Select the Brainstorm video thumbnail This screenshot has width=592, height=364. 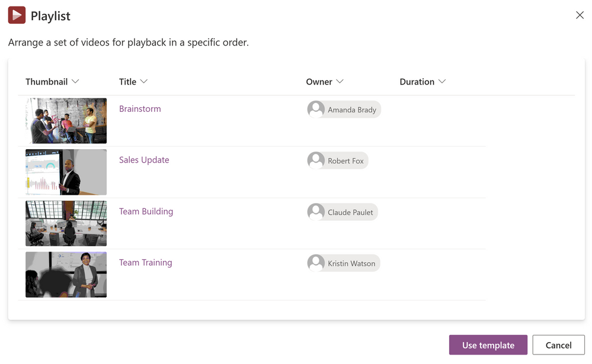66,121
